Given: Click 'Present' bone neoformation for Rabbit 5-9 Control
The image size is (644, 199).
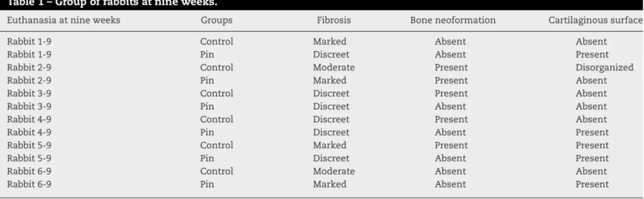Looking at the screenshot, I should click(451, 145).
